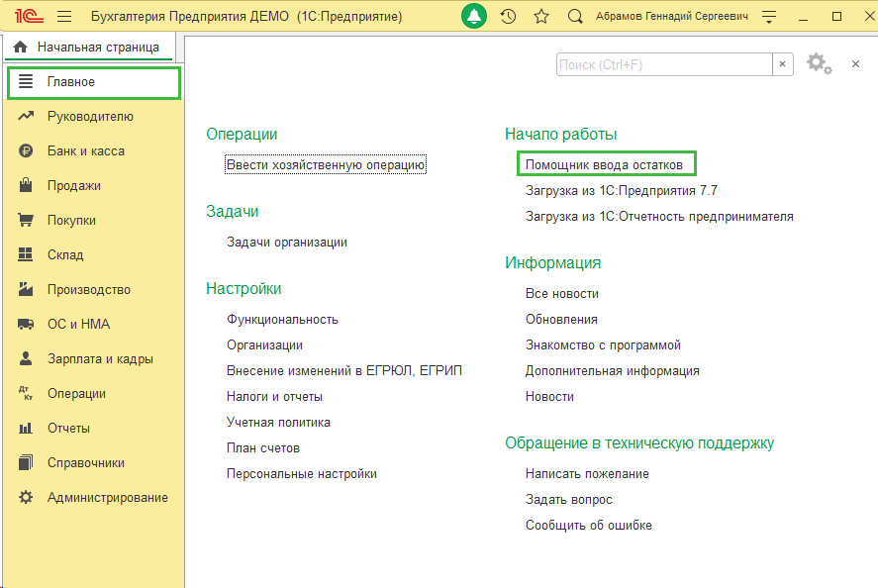Open Справочники section

[x=86, y=463]
